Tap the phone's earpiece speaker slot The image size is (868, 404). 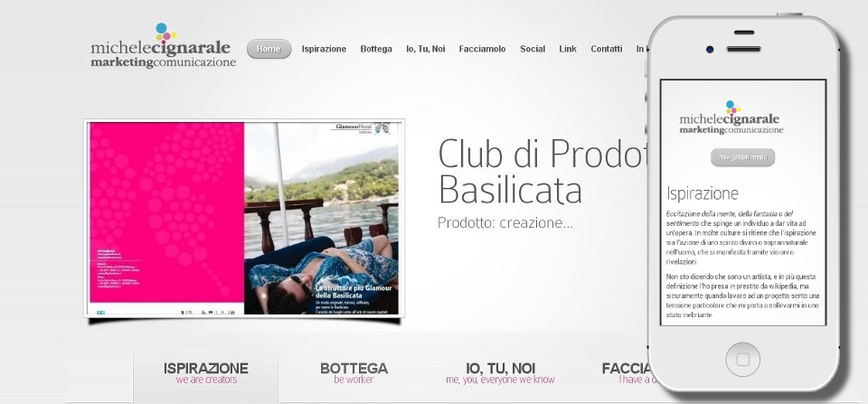pos(743,49)
